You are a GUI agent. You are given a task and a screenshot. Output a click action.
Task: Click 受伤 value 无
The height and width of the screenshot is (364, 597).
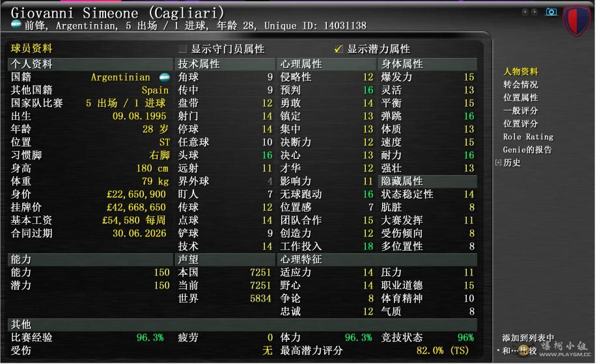[x=268, y=350]
